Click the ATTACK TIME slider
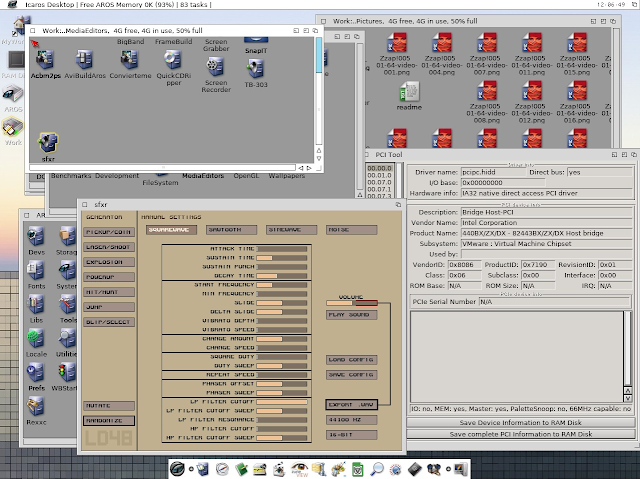This screenshot has width=640, height=479. tap(282, 248)
